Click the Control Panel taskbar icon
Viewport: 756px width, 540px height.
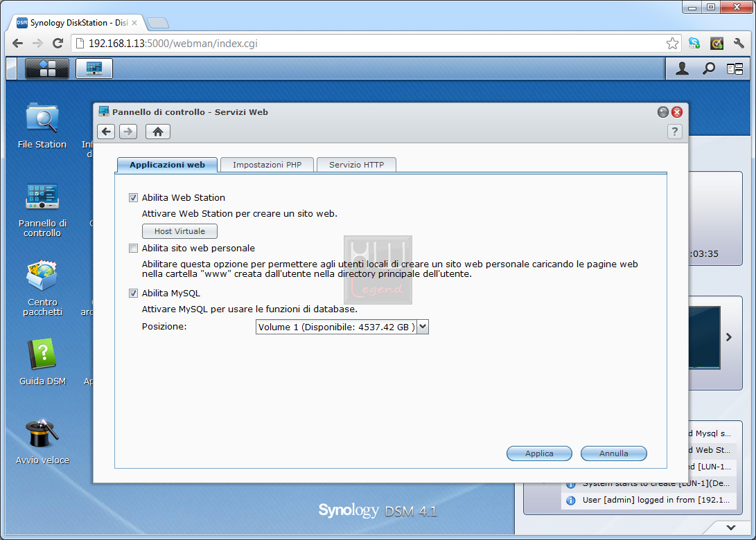point(94,69)
